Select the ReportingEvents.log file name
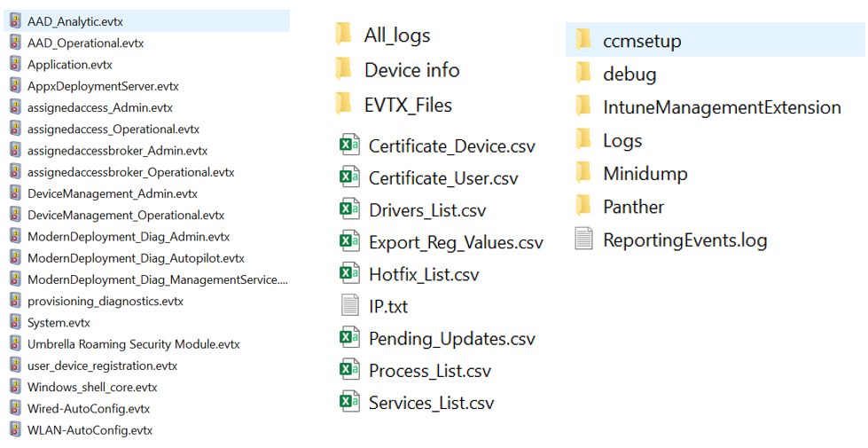 coord(685,240)
